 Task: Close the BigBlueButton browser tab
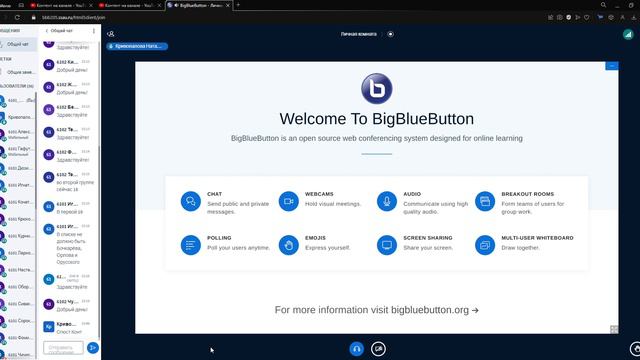pyautogui.click(x=228, y=5)
